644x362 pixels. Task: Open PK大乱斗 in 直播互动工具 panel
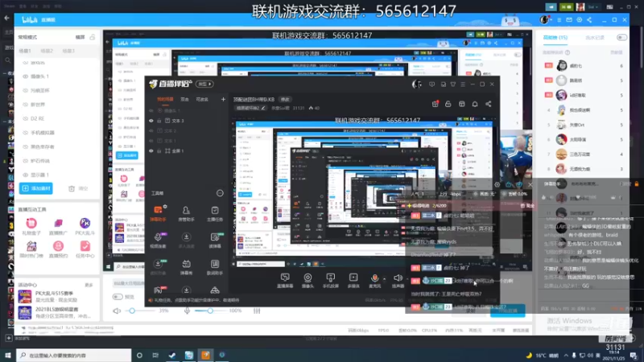85,227
